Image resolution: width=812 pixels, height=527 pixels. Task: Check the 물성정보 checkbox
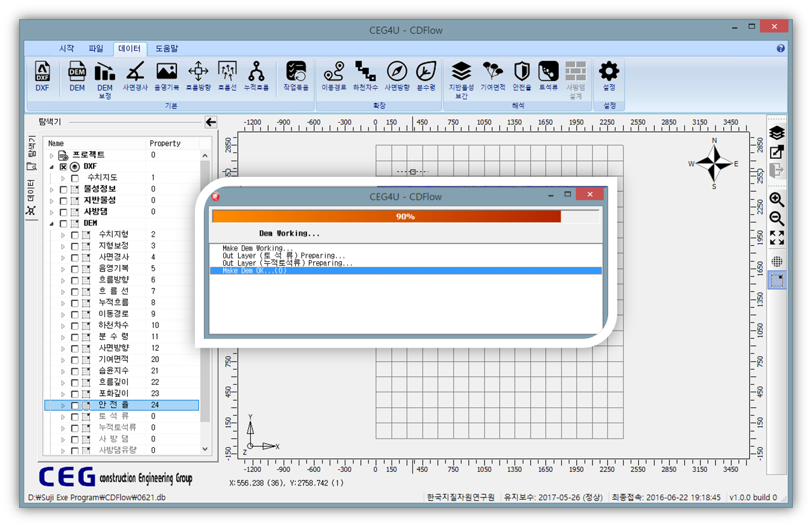tap(64, 189)
